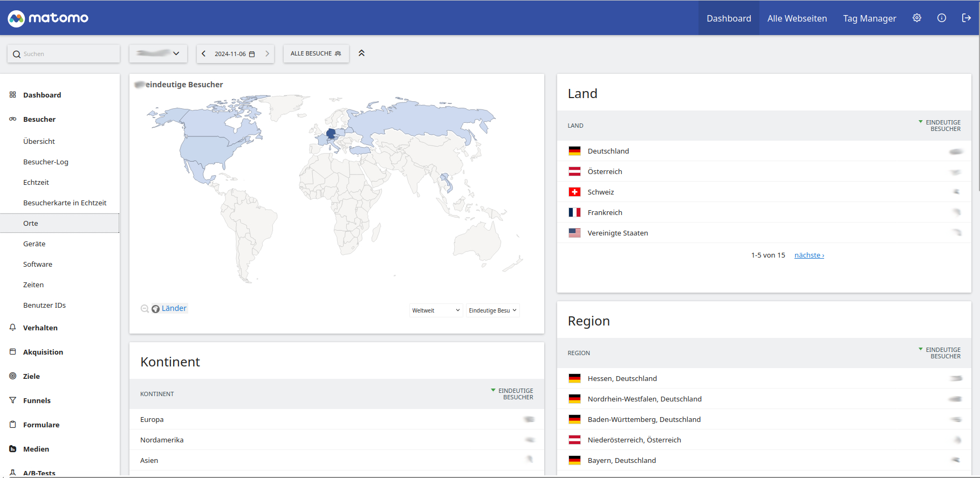Viewport: 980px width, 478px height.
Task: Click zoom-out magnifier on map
Action: [x=145, y=309]
